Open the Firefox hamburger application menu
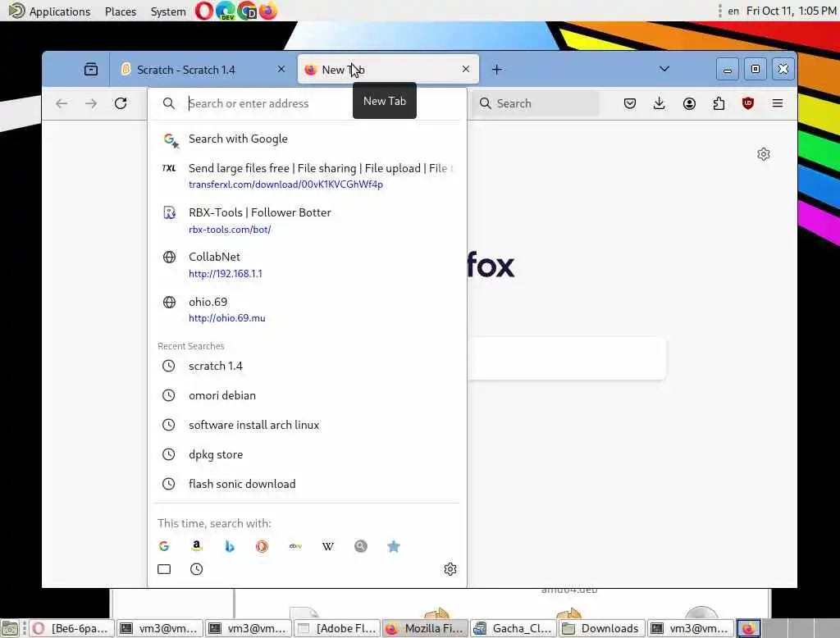 coord(778,103)
